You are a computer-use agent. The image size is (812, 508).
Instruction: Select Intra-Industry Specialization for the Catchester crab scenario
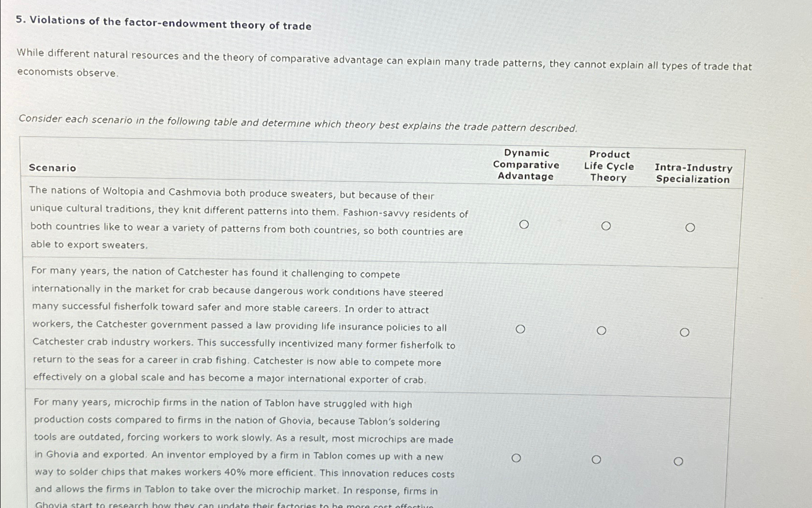686,332
